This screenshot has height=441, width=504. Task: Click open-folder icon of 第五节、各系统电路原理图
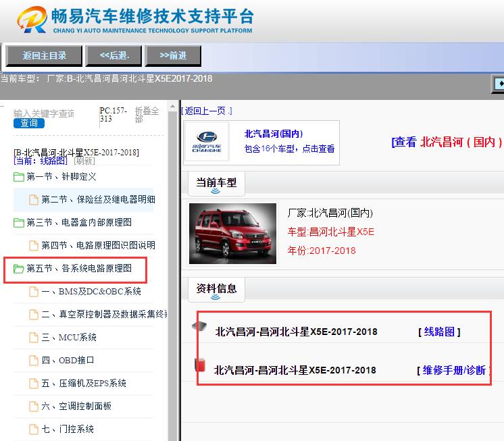[19, 268]
